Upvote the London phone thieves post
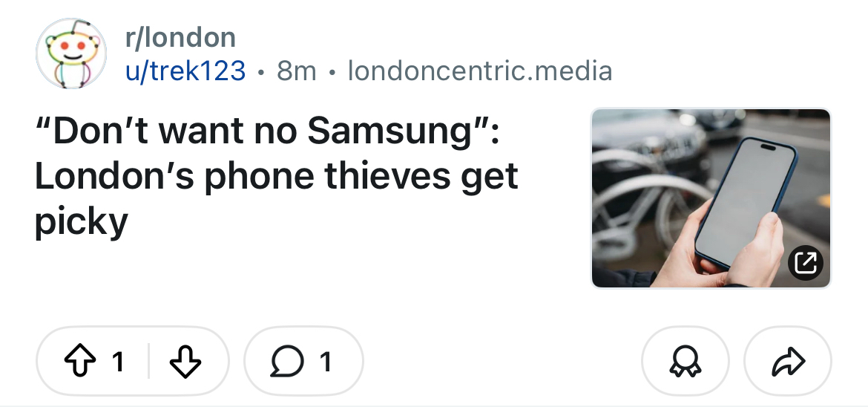This screenshot has height=407, width=868. (79, 362)
